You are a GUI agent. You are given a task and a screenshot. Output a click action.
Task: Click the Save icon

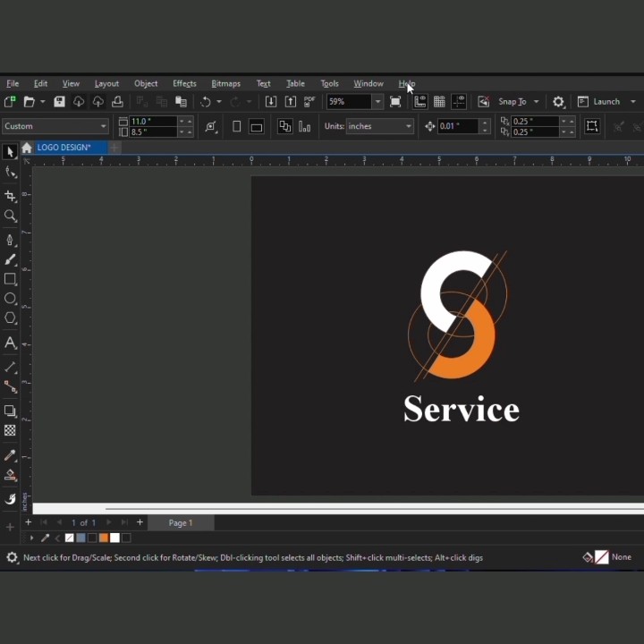pyautogui.click(x=59, y=101)
